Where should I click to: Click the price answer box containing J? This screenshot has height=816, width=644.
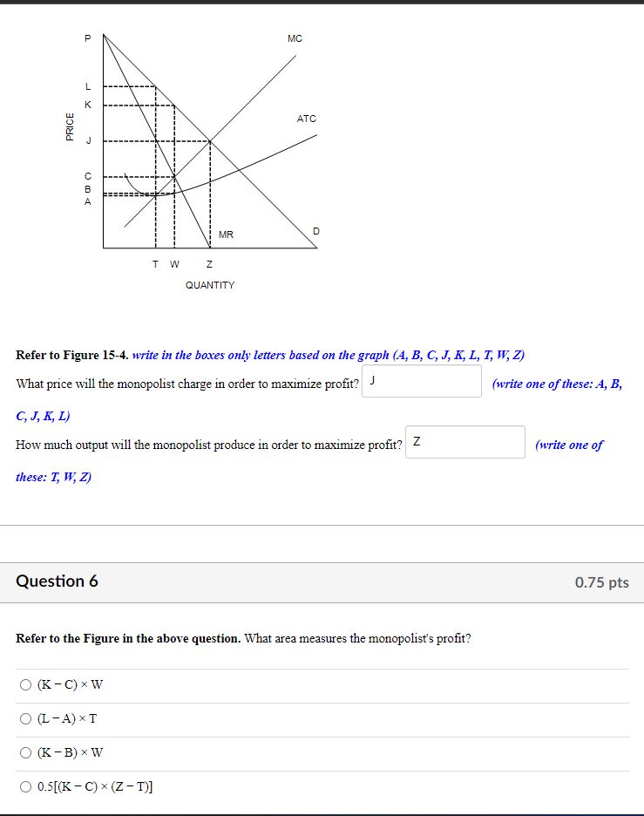pos(421,381)
